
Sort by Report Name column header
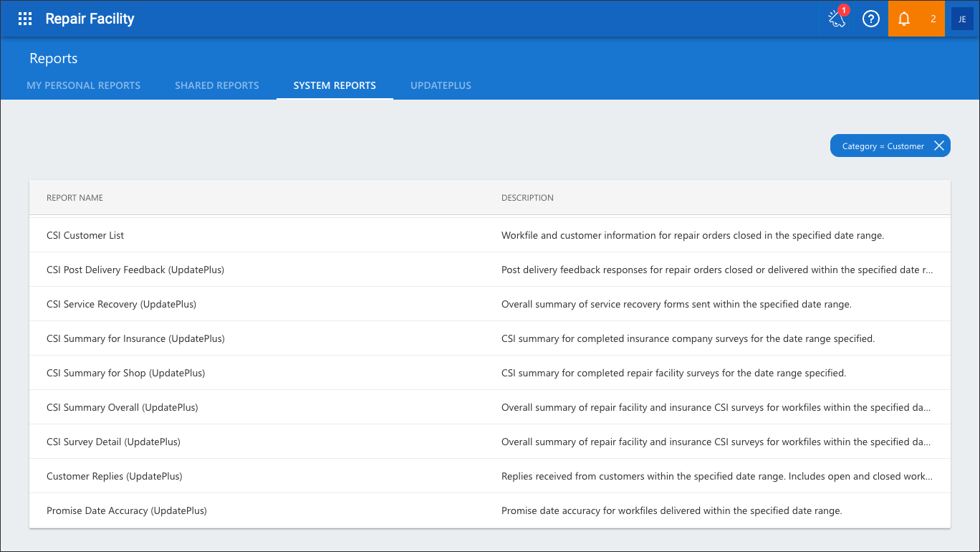(x=75, y=198)
